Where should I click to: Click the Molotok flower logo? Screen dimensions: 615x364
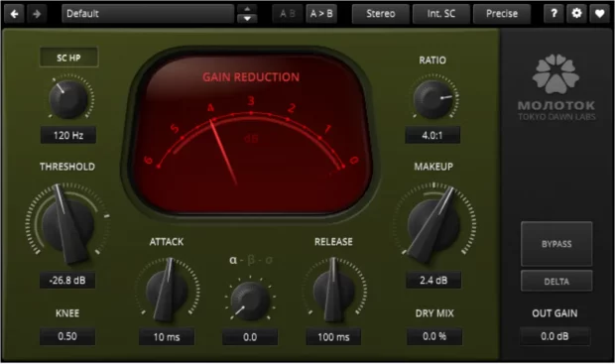[x=555, y=73]
